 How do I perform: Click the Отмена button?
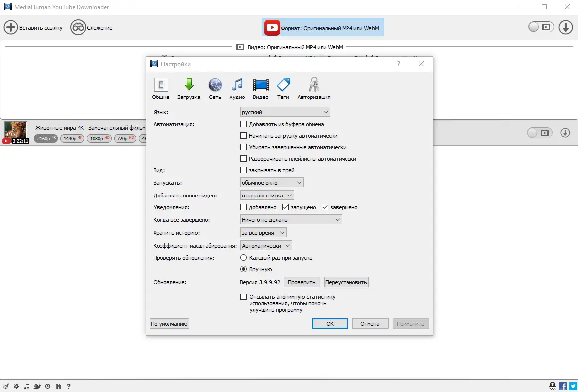click(370, 324)
